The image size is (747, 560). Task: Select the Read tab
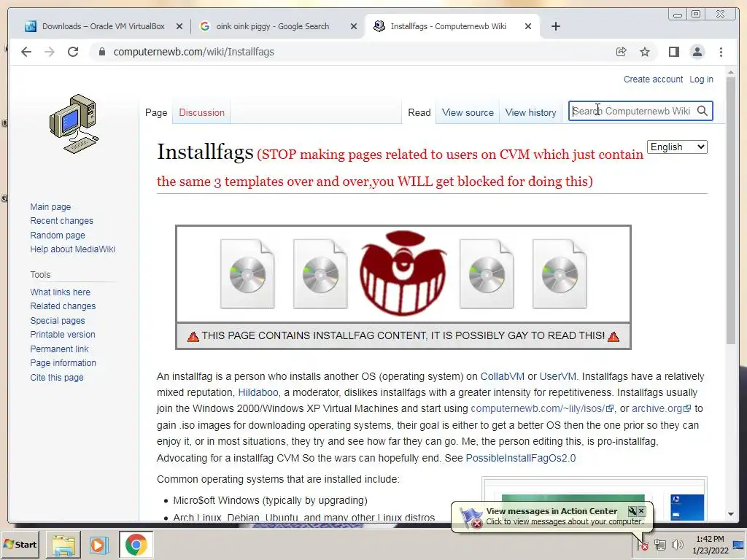(x=419, y=113)
